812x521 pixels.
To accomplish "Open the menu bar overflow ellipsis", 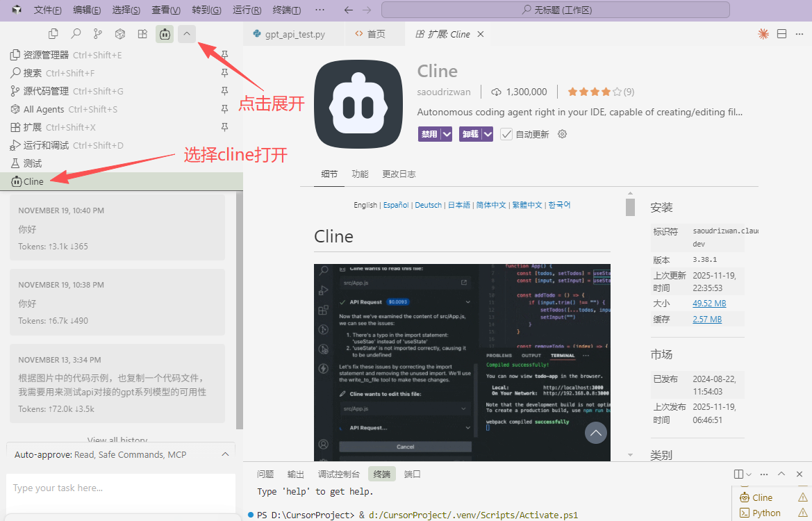I will coord(320,10).
